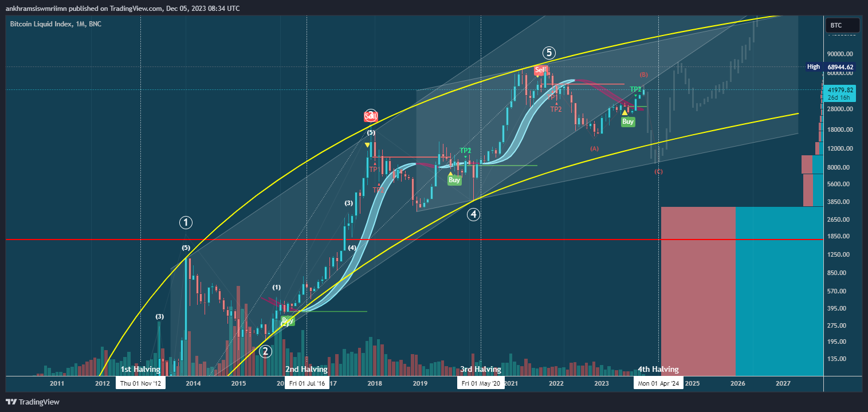The image size is (868, 412).
Task: Click the Buy signal below 2023 candles
Action: tap(628, 121)
